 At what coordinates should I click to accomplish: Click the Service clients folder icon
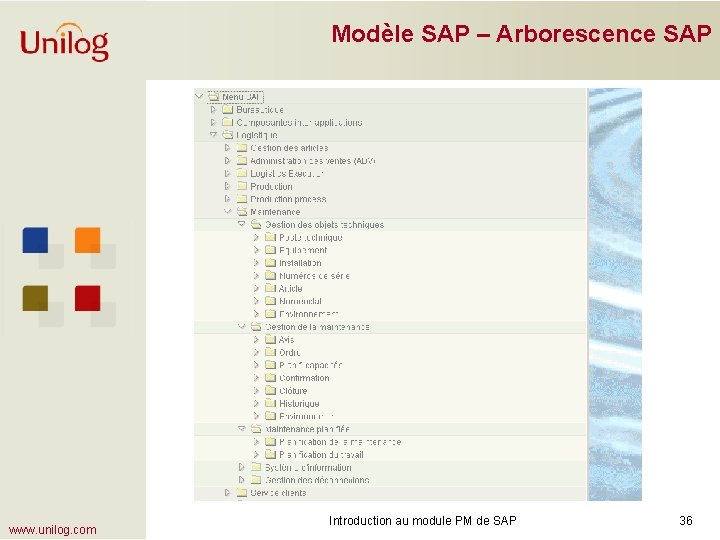(x=242, y=493)
